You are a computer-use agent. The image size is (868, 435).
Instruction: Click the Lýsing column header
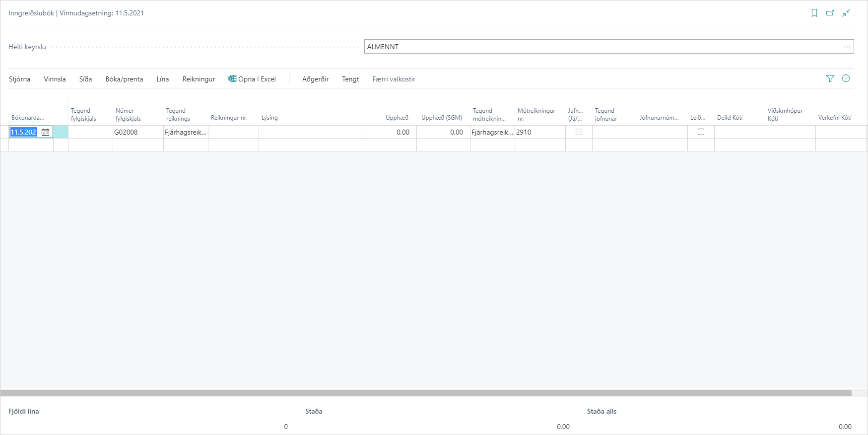point(269,118)
